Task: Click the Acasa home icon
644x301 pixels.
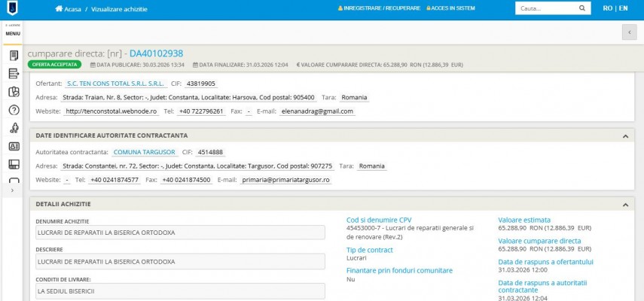Action: [59, 8]
